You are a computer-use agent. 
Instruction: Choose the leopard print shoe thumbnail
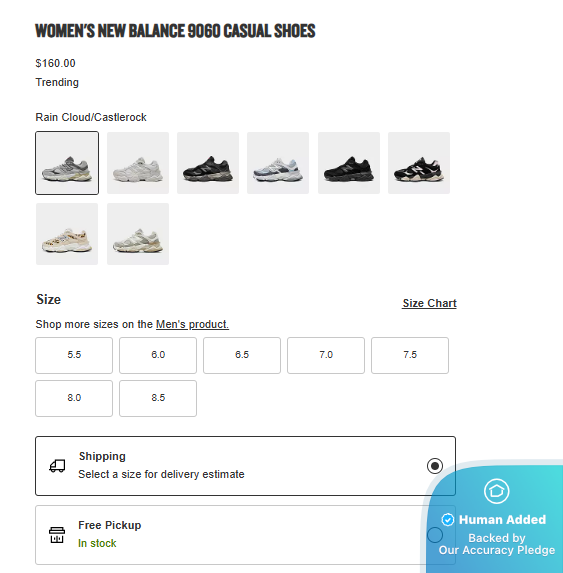pyautogui.click(x=67, y=234)
